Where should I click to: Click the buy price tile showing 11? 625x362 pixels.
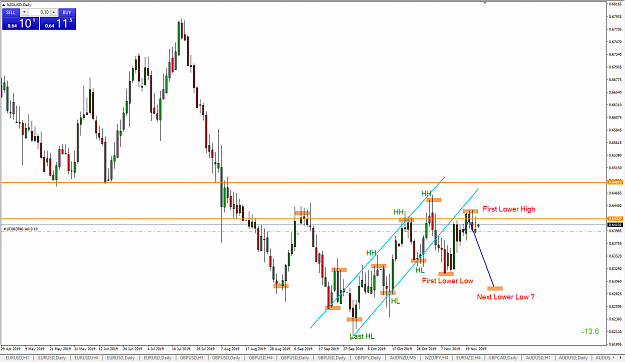coord(58,24)
